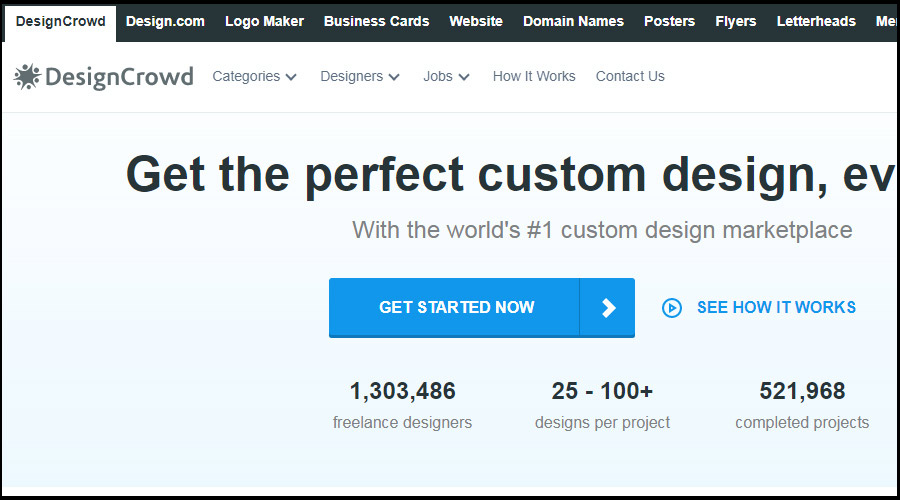Click the arrow chevron on Get Started button
This screenshot has width=900, height=500.
coord(608,308)
